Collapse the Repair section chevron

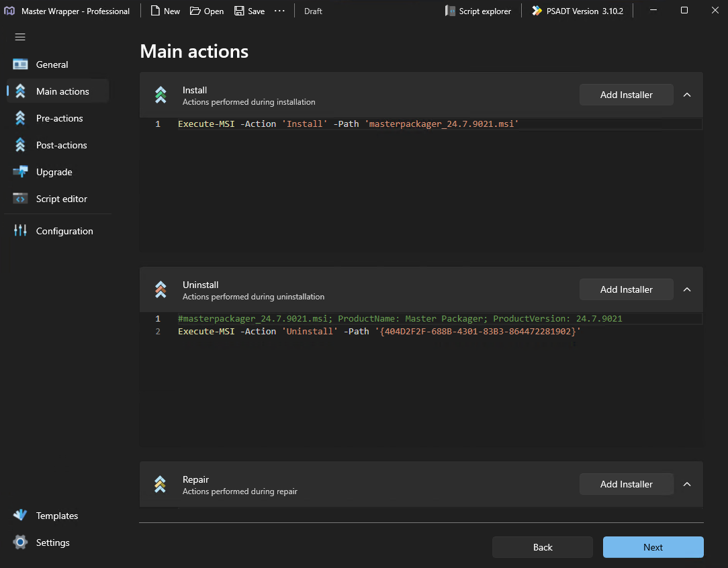click(x=687, y=484)
